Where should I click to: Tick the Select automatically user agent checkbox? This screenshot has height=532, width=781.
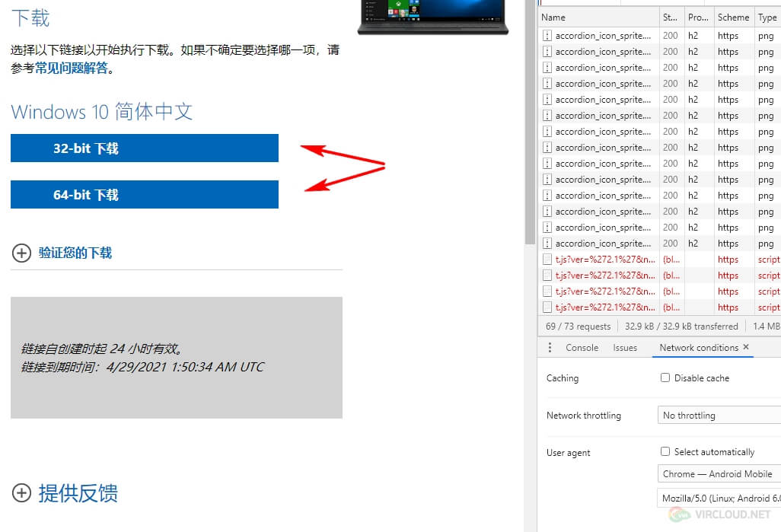[665, 451]
